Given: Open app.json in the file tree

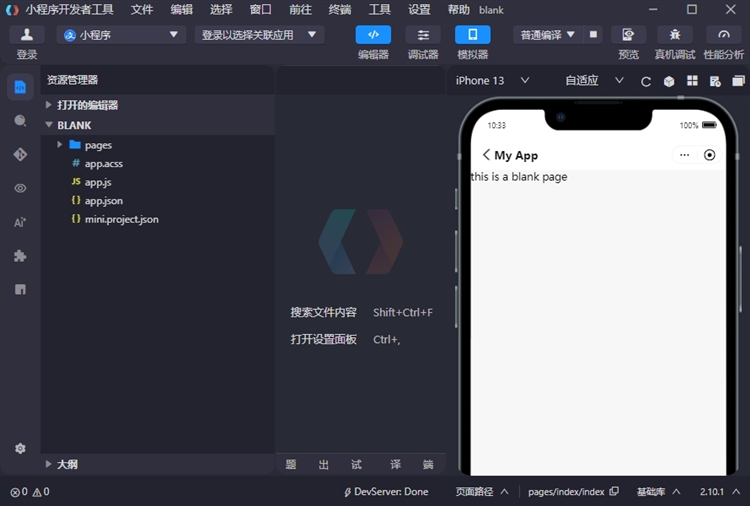Looking at the screenshot, I should [103, 201].
